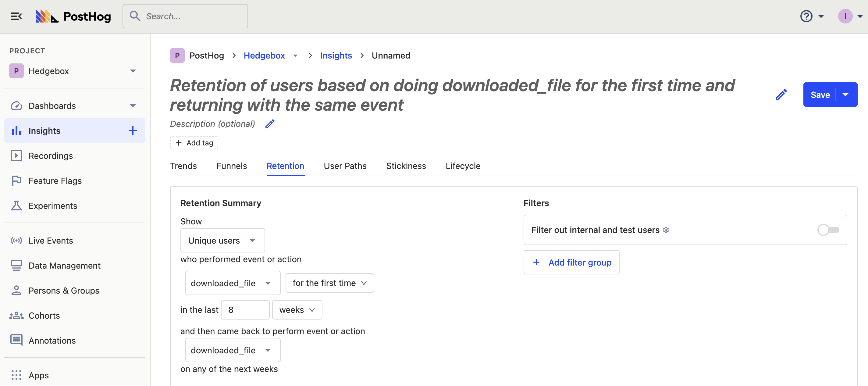Click Add filter group button

[571, 262]
